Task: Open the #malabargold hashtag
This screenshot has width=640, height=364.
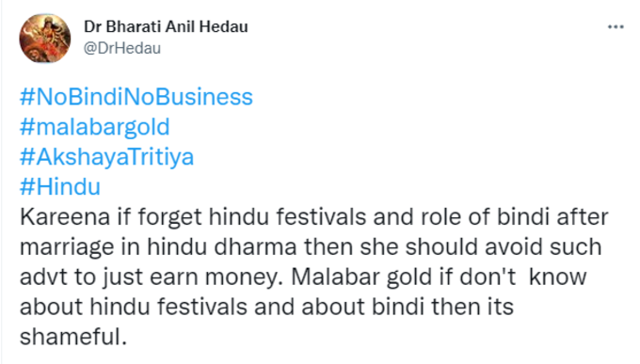Action: click(x=95, y=127)
